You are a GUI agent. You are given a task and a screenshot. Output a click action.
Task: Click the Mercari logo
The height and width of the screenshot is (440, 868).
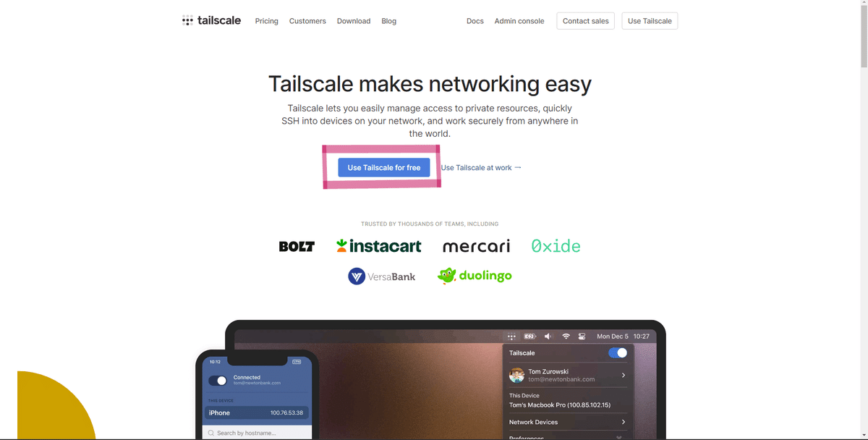[476, 246]
